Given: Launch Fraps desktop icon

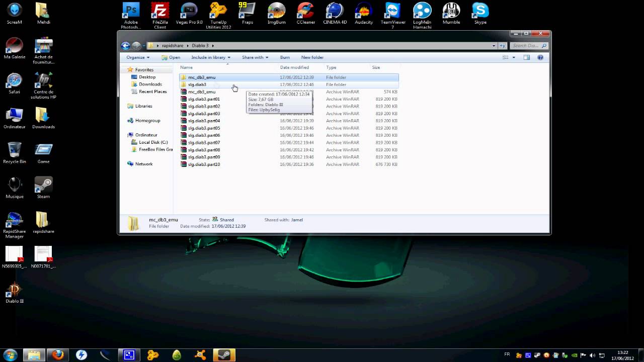Looking at the screenshot, I should tap(248, 14).
